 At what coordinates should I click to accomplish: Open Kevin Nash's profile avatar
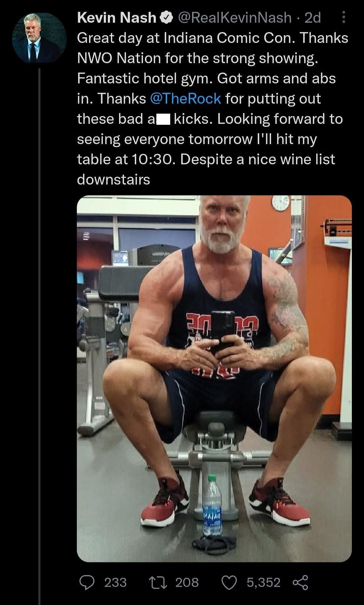[39, 38]
